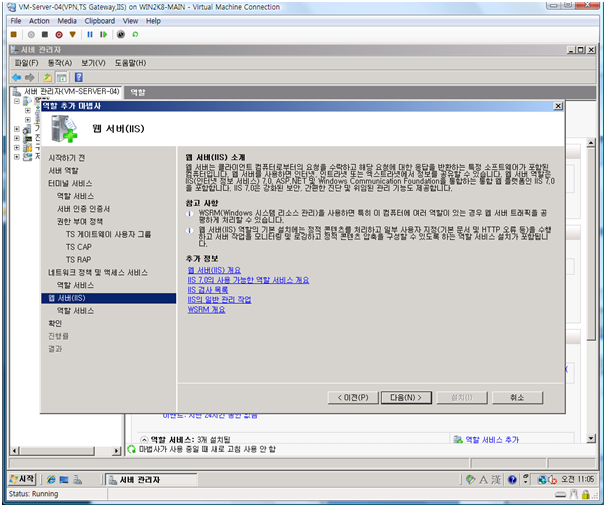Expand the last tree node in console

pyautogui.click(x=17, y=157)
